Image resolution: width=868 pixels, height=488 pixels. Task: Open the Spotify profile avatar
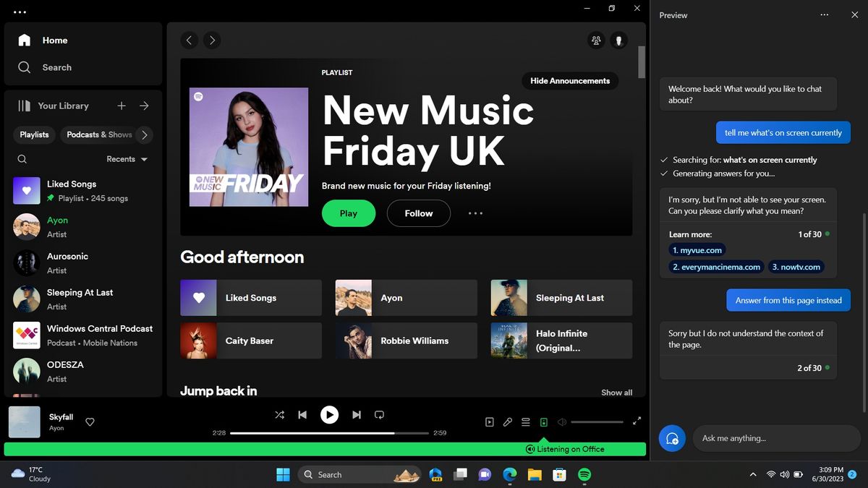coord(619,40)
